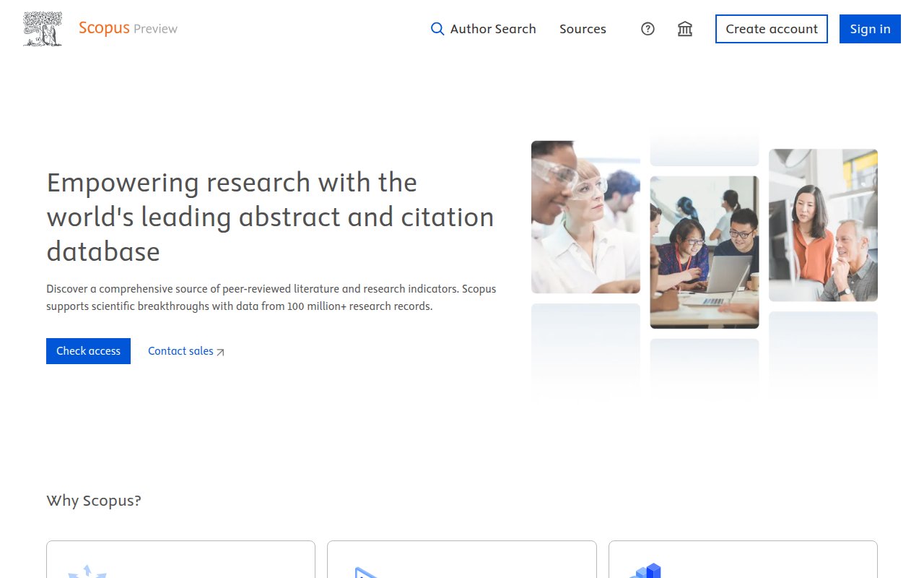Screen dimensions: 924x578
Task: Click the 'Empowering research' main heading
Action: point(271,217)
